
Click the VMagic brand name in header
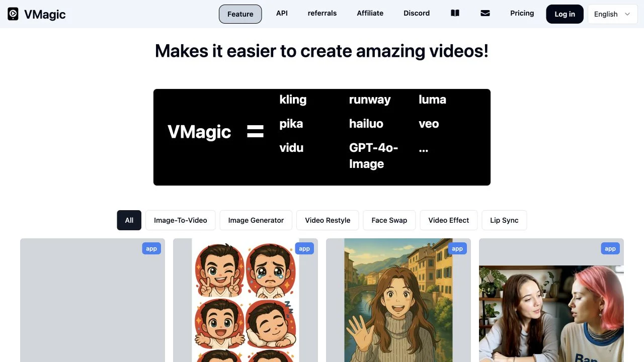[x=45, y=14]
